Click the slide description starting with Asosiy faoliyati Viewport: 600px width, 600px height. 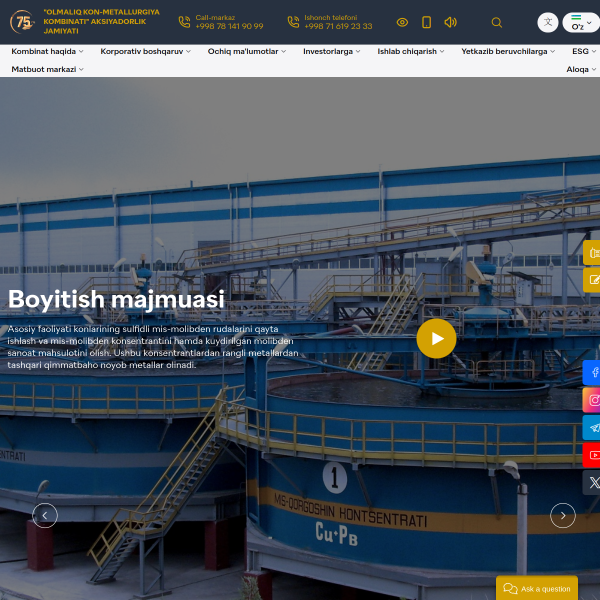153,347
